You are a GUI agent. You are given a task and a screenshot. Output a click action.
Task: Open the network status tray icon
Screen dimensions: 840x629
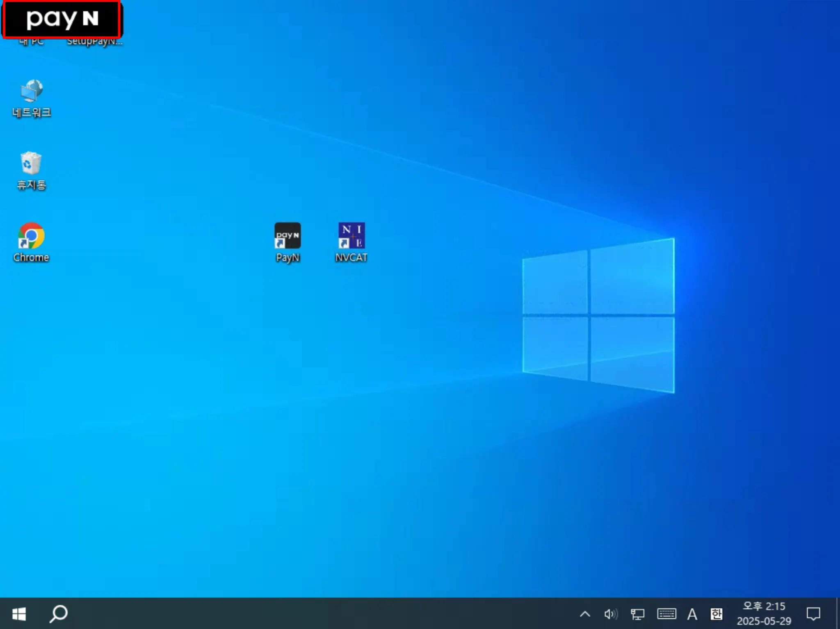coord(637,614)
